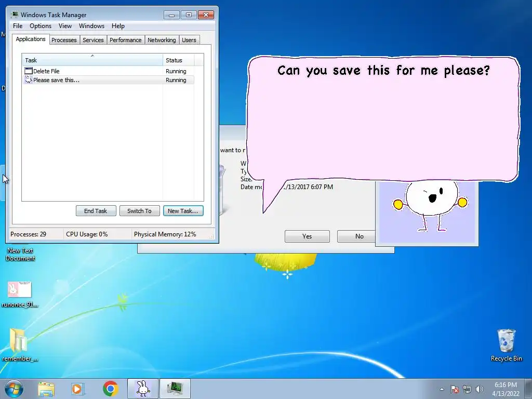Maximize the Windows Task Manager window
Viewport: 532px width, 399px height.
(189, 15)
